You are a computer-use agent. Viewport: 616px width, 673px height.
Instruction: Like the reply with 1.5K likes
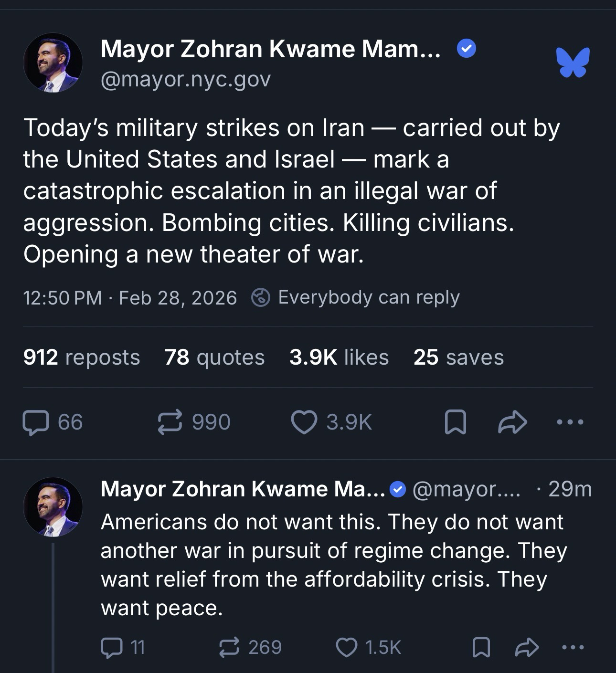(347, 647)
